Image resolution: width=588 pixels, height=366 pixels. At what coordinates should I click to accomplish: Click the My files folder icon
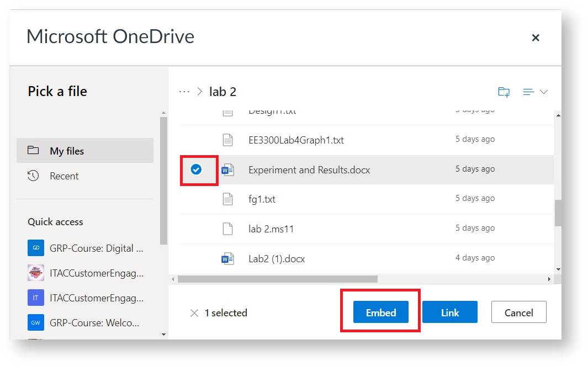pyautogui.click(x=33, y=150)
